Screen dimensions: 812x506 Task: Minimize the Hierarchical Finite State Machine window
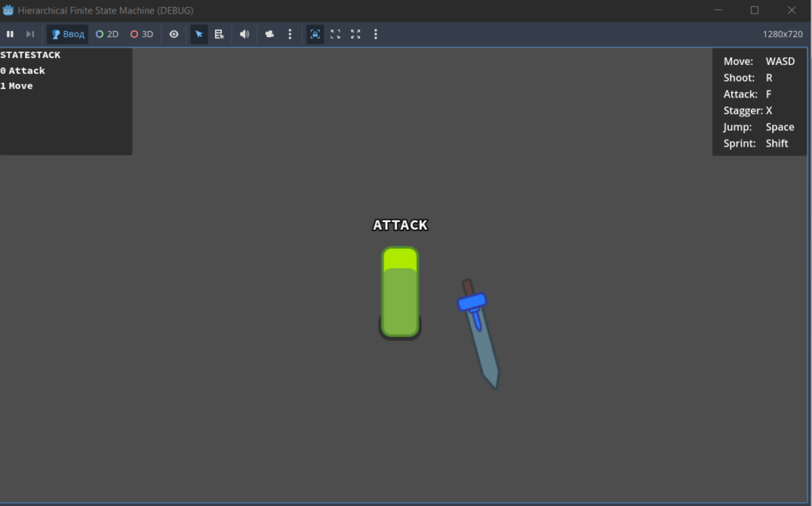pyautogui.click(x=718, y=10)
